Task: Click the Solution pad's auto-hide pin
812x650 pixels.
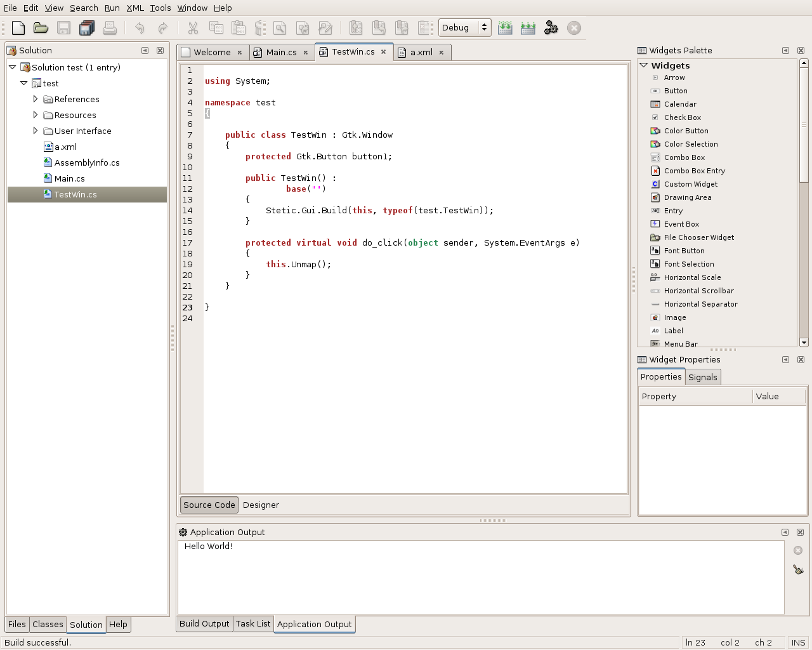Action: [145, 50]
